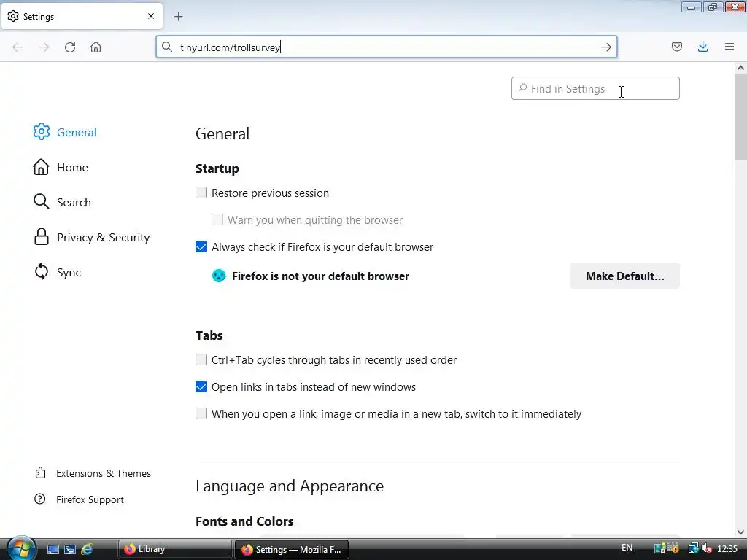Click the Language and Appearance heading

pyautogui.click(x=290, y=486)
